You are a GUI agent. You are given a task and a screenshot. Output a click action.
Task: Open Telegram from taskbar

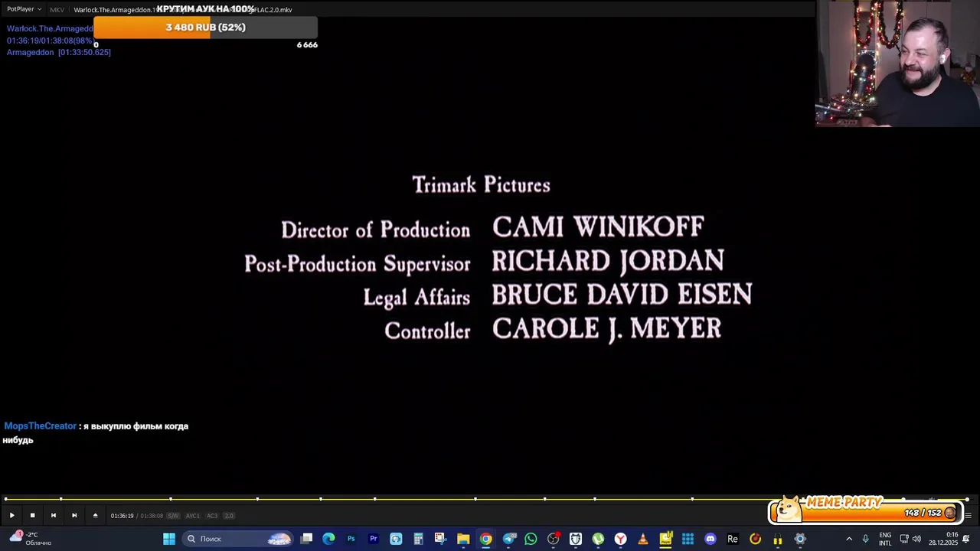(x=508, y=539)
